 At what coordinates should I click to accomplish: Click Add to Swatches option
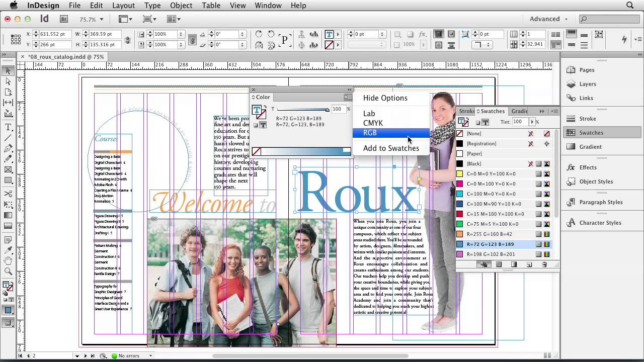click(391, 148)
